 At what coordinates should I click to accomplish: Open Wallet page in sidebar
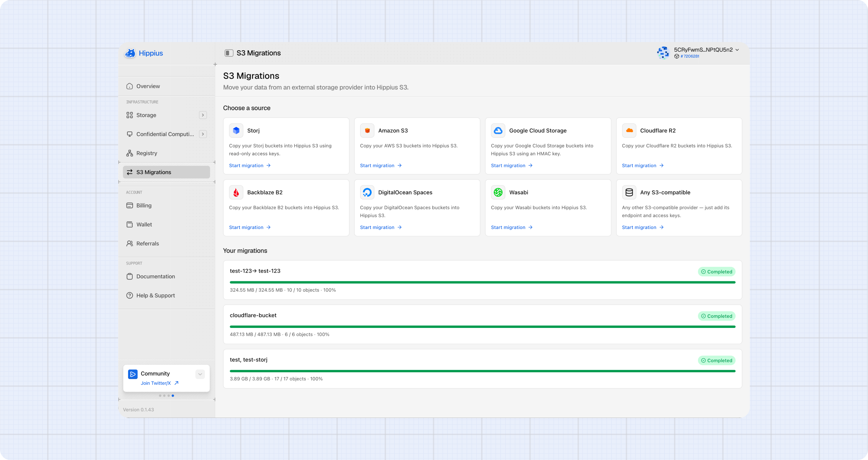tap(166, 224)
